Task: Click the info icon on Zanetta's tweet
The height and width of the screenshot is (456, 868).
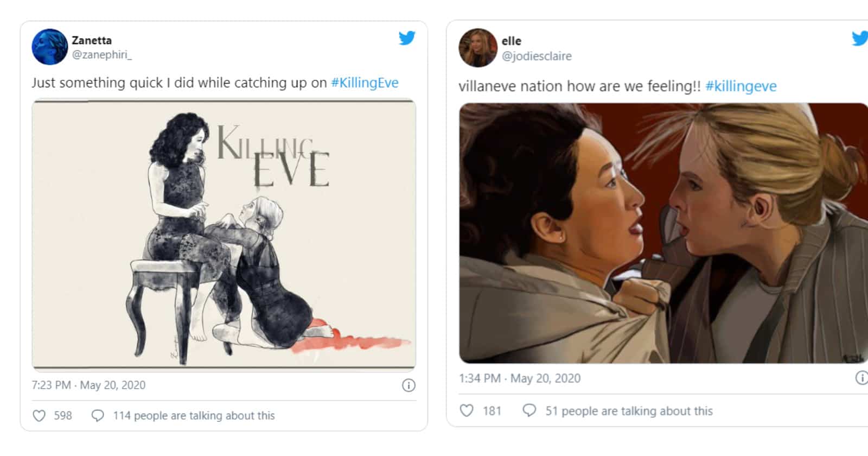Action: pos(409,385)
